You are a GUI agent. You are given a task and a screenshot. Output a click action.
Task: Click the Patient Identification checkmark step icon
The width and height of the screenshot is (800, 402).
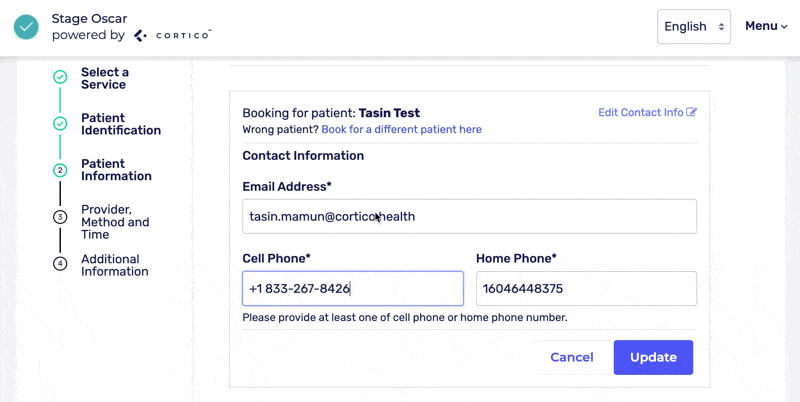coord(60,124)
